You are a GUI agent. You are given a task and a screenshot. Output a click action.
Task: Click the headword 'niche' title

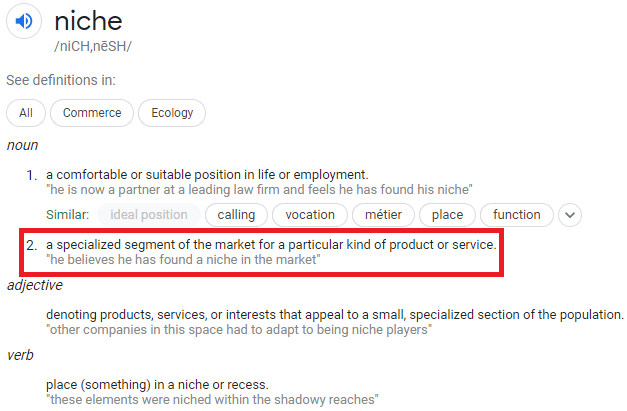[88, 21]
